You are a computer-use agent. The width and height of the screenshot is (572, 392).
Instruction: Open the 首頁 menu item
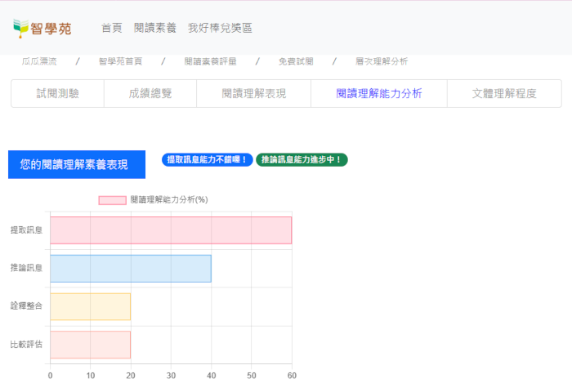coord(112,28)
